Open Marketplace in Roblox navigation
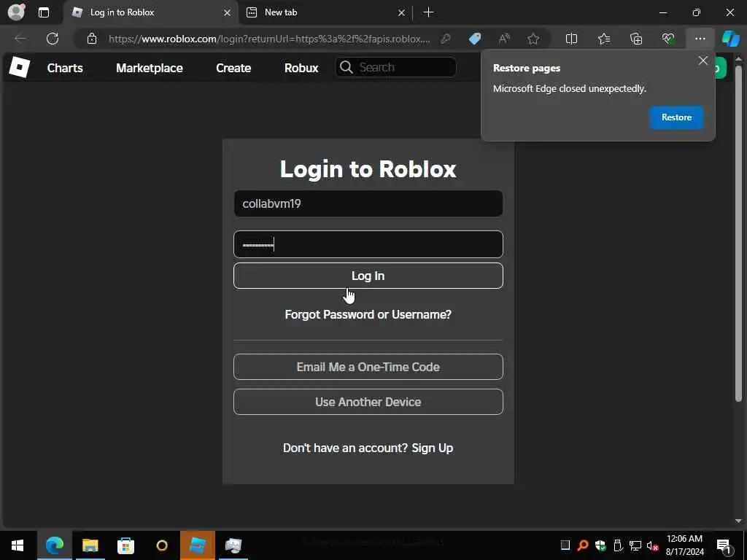The image size is (747, 560). pos(150,68)
